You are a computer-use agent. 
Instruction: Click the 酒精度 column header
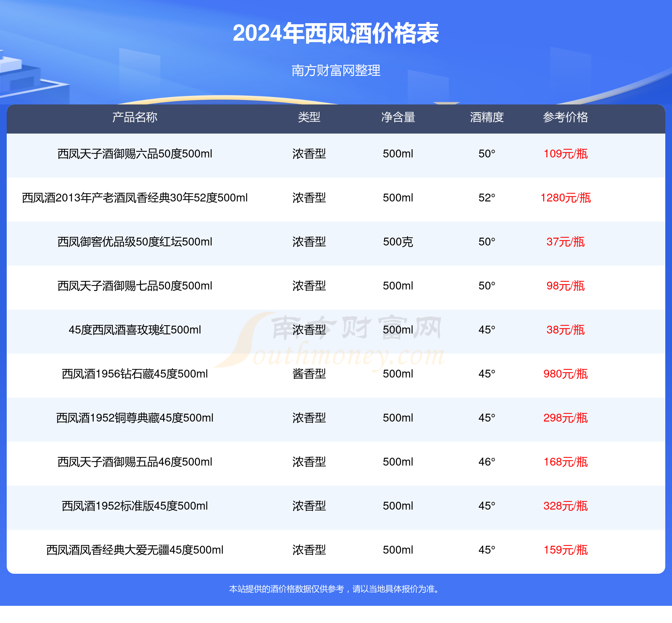click(487, 117)
